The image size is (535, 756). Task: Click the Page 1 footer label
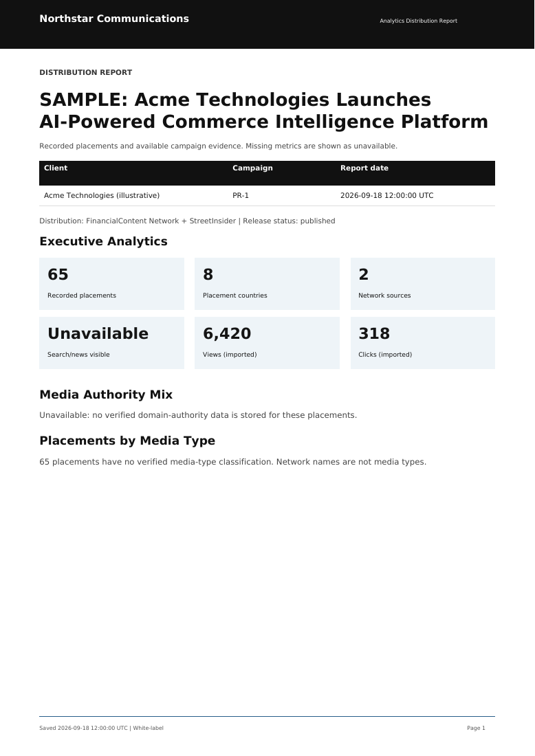pyautogui.click(x=476, y=728)
